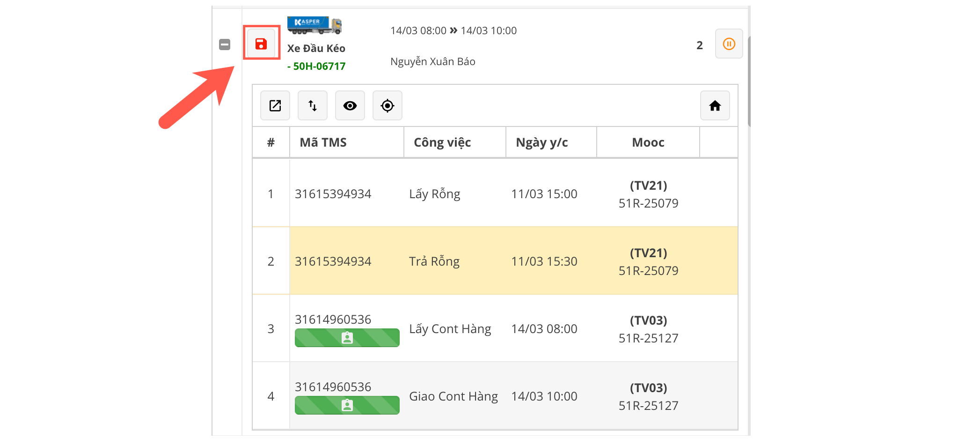Click the Kasper truck thumbnail image
The image size is (980, 446).
[x=314, y=25]
